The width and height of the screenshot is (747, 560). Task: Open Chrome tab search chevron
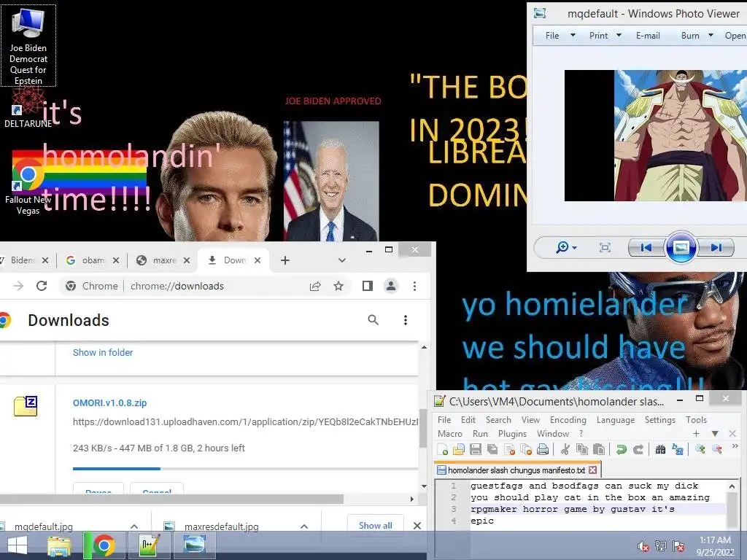coord(341,260)
